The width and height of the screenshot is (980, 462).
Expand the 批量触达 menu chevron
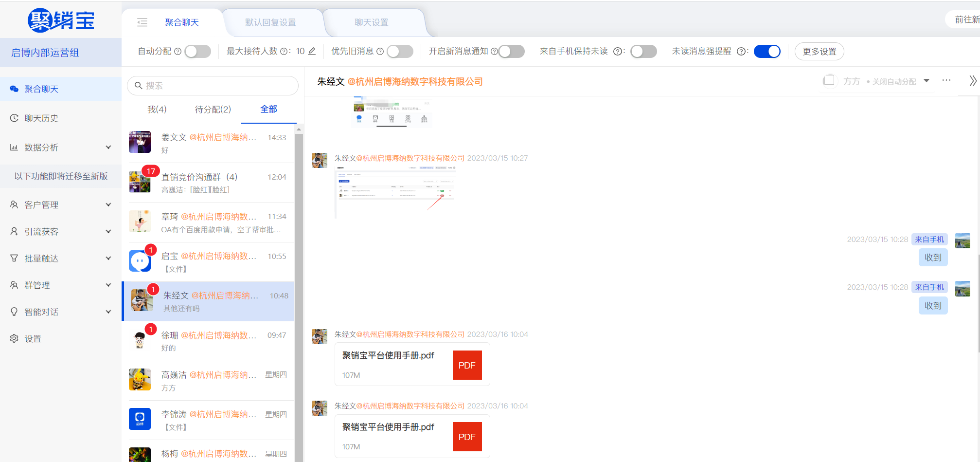[108, 258]
